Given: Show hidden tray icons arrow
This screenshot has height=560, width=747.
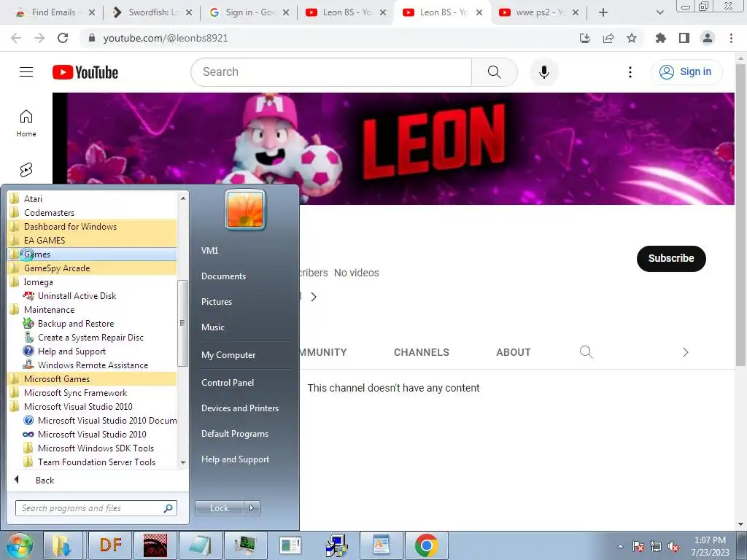Looking at the screenshot, I should pyautogui.click(x=620, y=546).
